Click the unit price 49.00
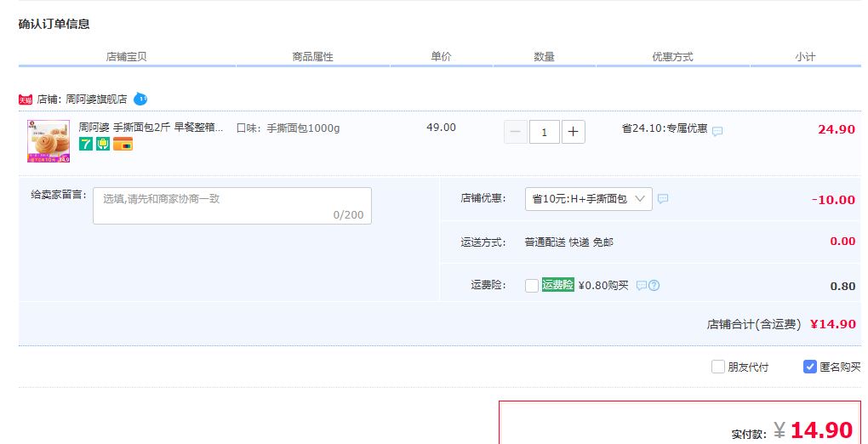The width and height of the screenshot is (868, 444). pos(441,128)
